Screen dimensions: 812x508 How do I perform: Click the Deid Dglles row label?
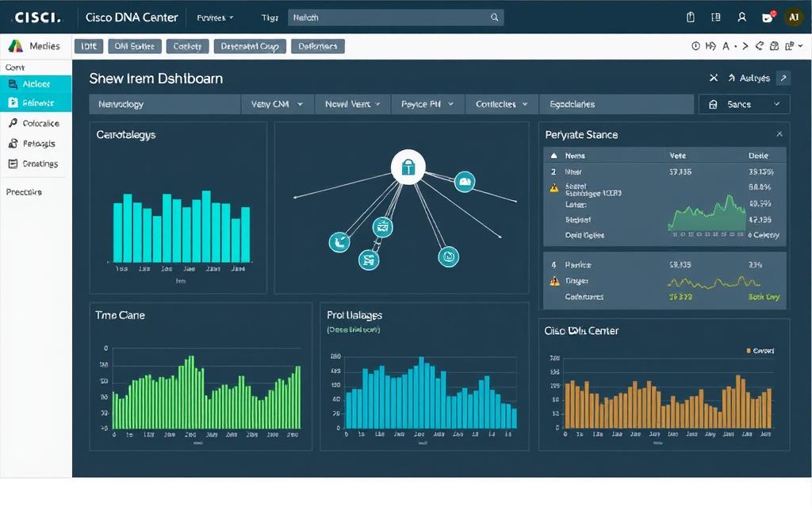pyautogui.click(x=584, y=235)
